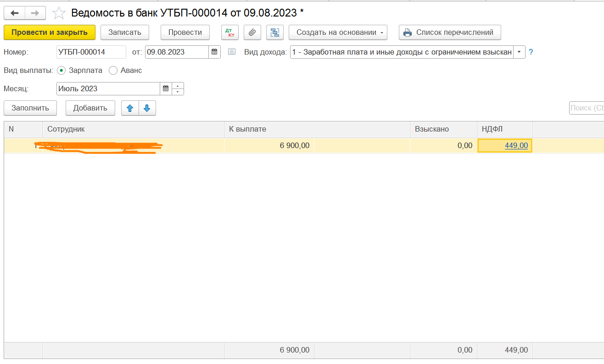
Task: Click the Вид дохода text field
Action: [x=402, y=52]
